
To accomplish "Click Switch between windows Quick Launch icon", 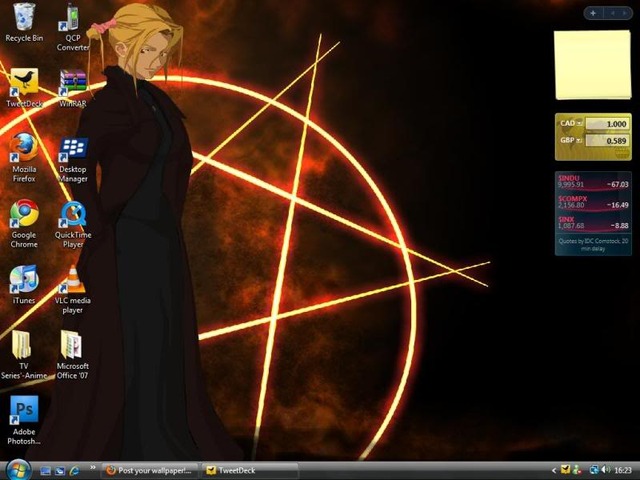I will point(60,471).
